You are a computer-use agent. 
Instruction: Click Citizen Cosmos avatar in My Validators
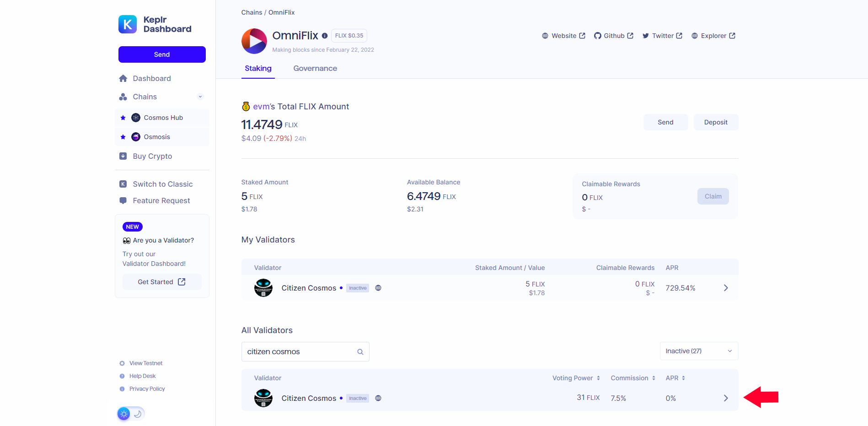(x=263, y=288)
